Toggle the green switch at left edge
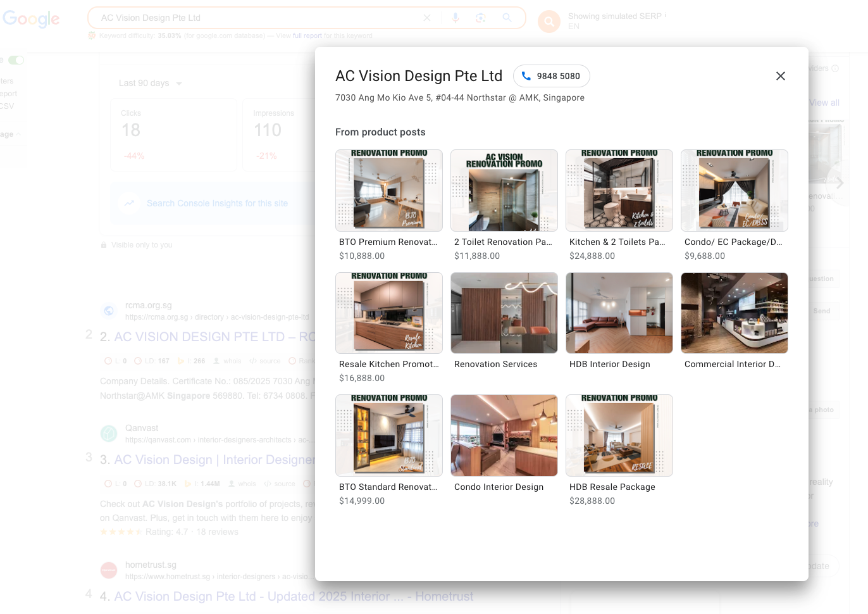868x614 pixels. (16, 60)
